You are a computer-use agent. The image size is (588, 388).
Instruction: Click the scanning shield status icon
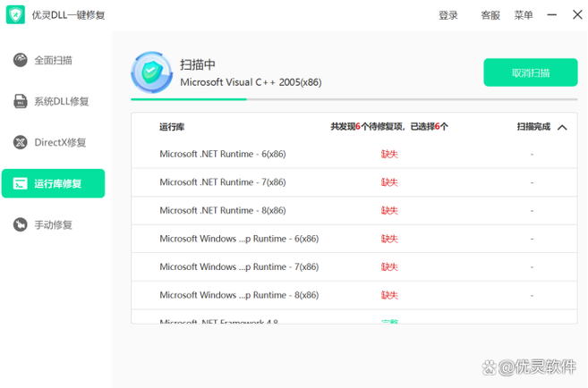coord(152,72)
